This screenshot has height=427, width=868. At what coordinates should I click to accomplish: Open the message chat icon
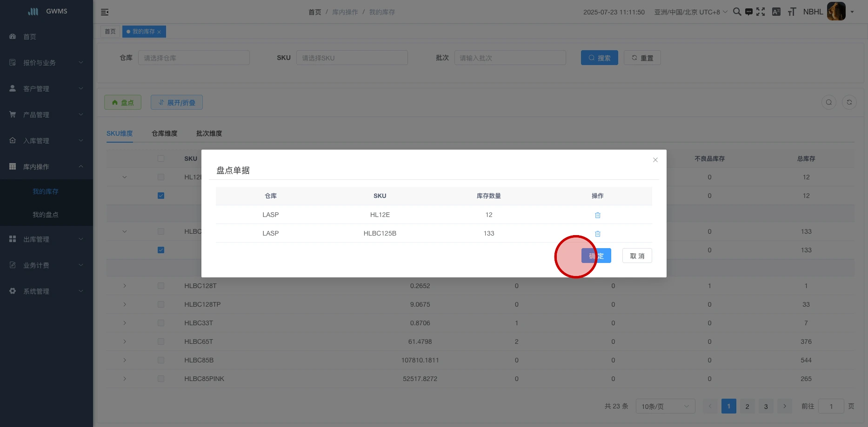click(748, 12)
